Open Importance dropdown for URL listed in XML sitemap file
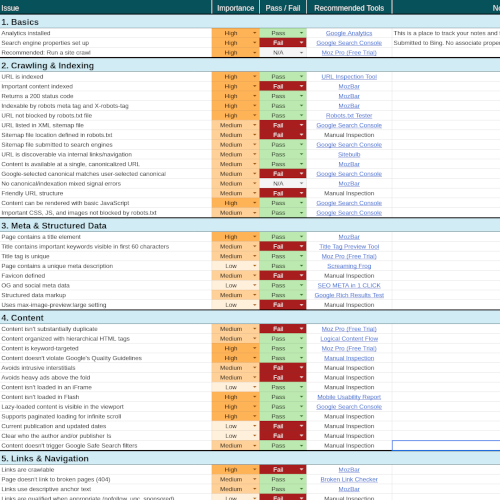 [x=255, y=125]
